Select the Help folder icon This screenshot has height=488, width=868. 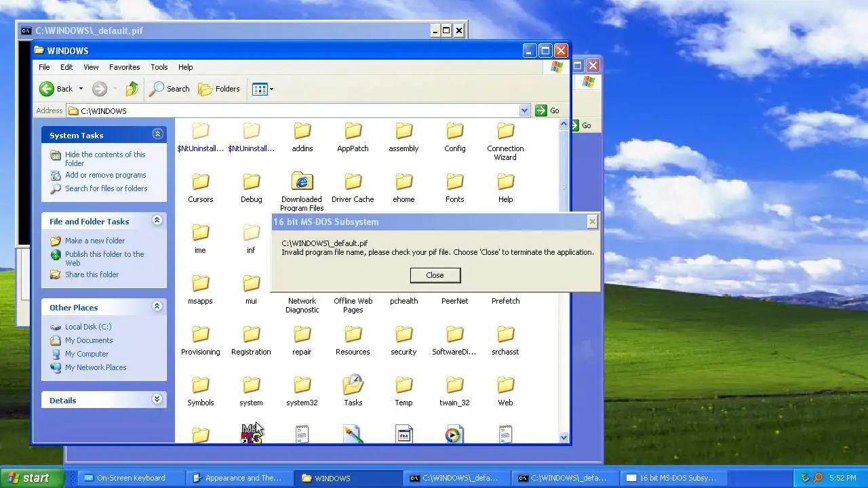[x=505, y=181]
